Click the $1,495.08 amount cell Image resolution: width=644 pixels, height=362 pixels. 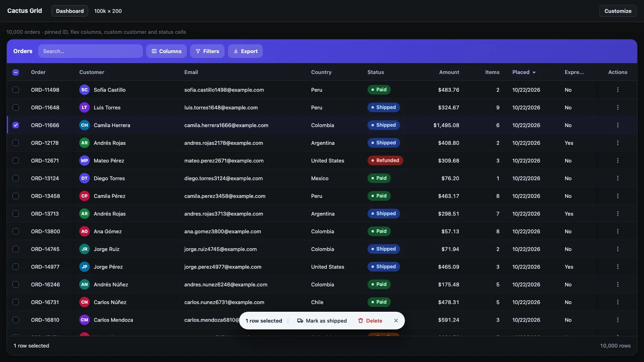(446, 125)
